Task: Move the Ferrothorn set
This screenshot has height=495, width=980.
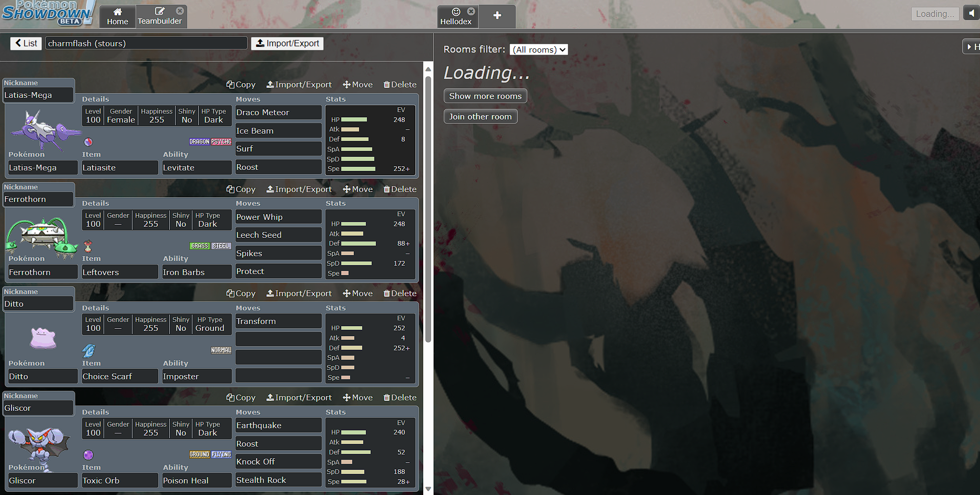Action: pyautogui.click(x=358, y=189)
